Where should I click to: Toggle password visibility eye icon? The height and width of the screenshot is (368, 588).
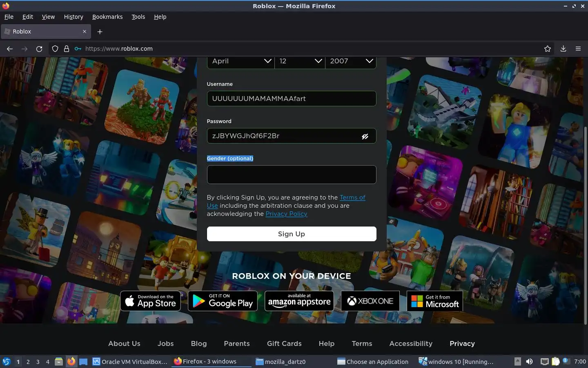pos(365,136)
